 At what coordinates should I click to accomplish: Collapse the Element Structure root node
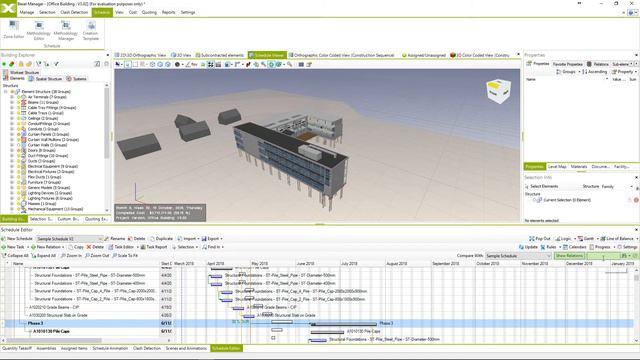[6, 92]
